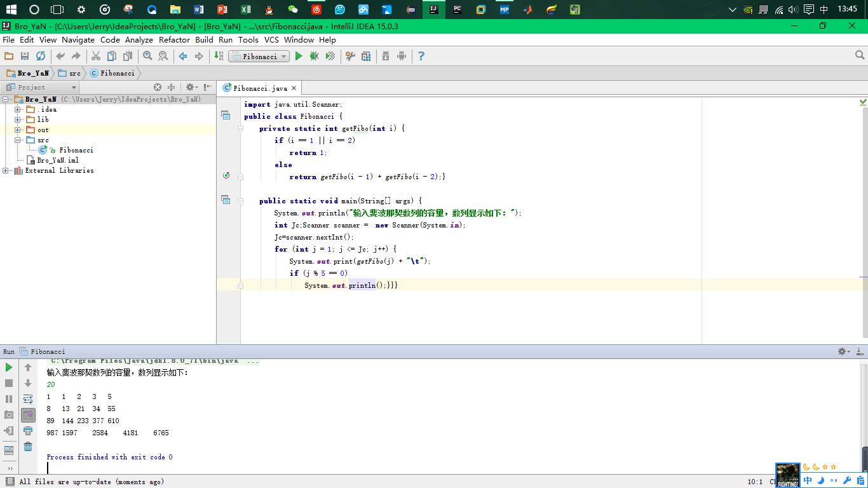
Task: Click the Exit icon in the Run panel
Action: pos(9,431)
